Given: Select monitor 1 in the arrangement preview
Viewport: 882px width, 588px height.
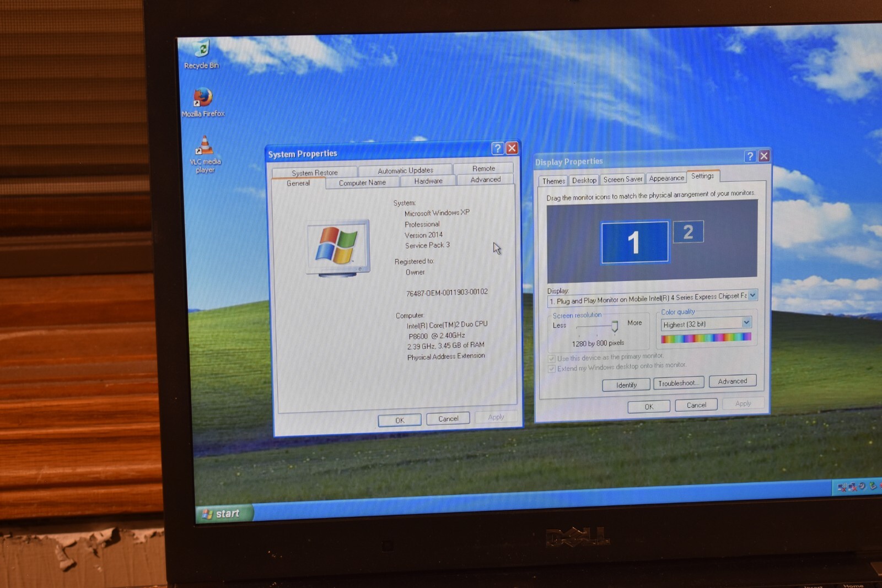Looking at the screenshot, I should pyautogui.click(x=634, y=242).
